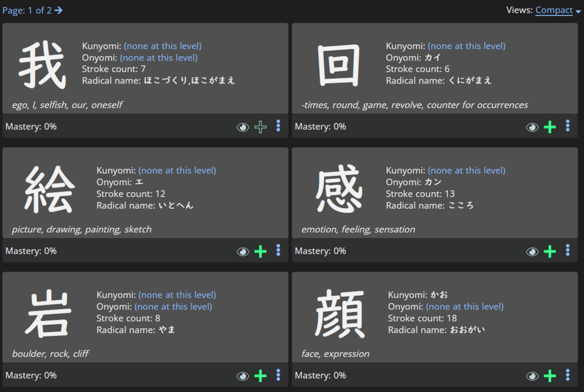Click the green plus icon on 回 card
This screenshot has width=584, height=392.
tap(550, 127)
